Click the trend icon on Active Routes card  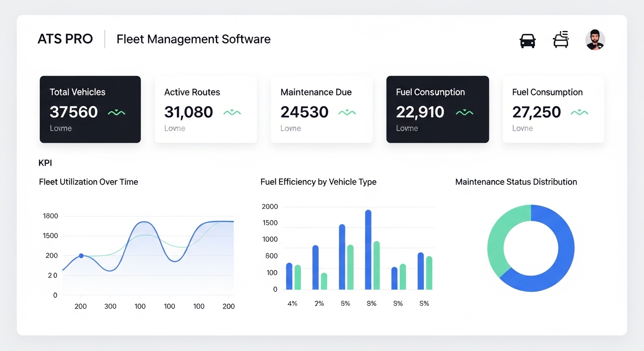pyautogui.click(x=232, y=112)
